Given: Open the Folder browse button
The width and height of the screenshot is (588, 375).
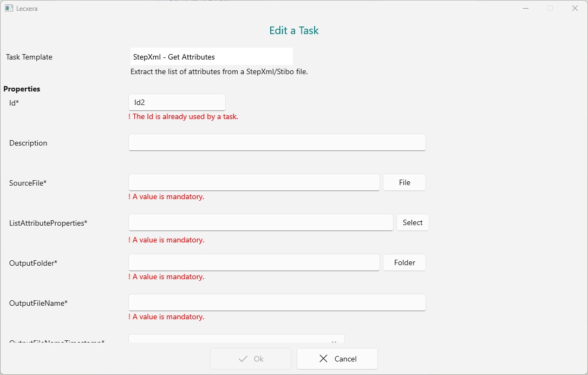Looking at the screenshot, I should pyautogui.click(x=404, y=262).
